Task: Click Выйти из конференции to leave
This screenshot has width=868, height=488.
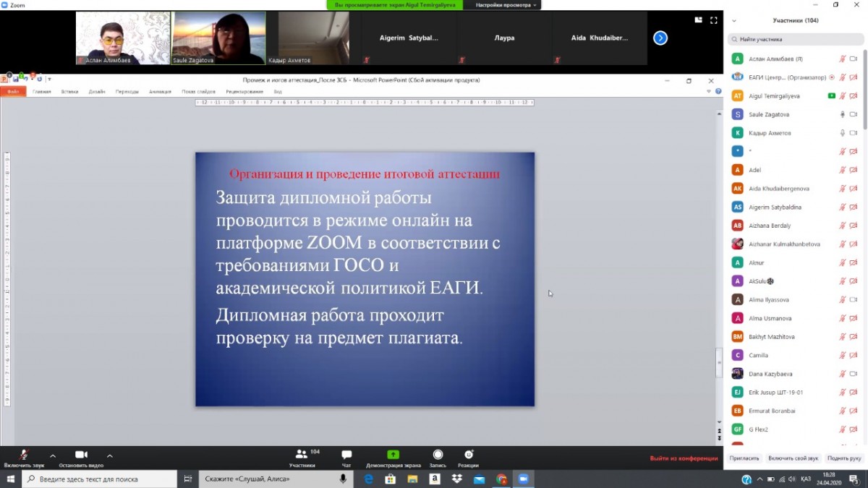Action: point(683,458)
